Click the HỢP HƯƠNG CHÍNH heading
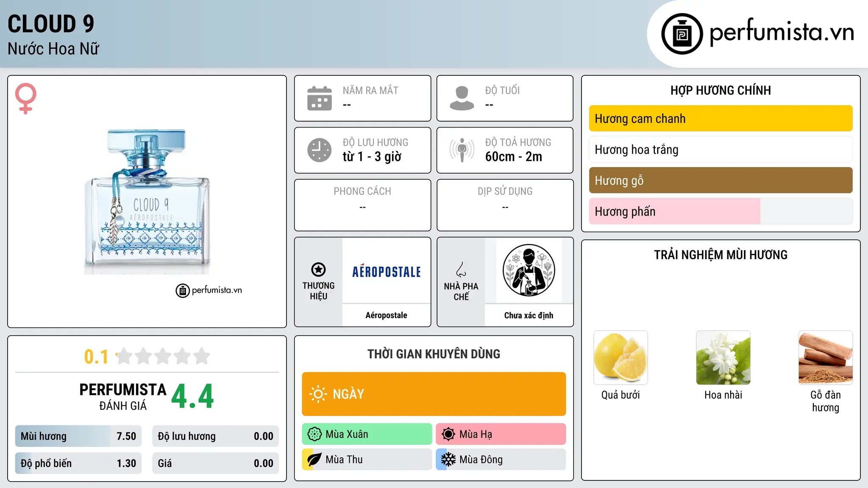Viewport: 868px width, 488px height. tap(721, 91)
